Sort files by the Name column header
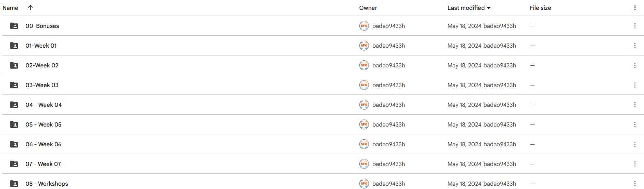This screenshot has width=644, height=189. (10, 8)
